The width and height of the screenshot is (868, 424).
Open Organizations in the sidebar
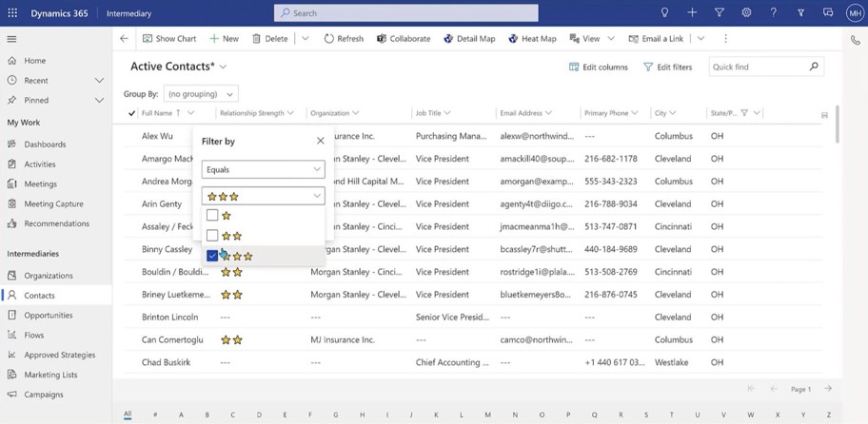pos(49,276)
